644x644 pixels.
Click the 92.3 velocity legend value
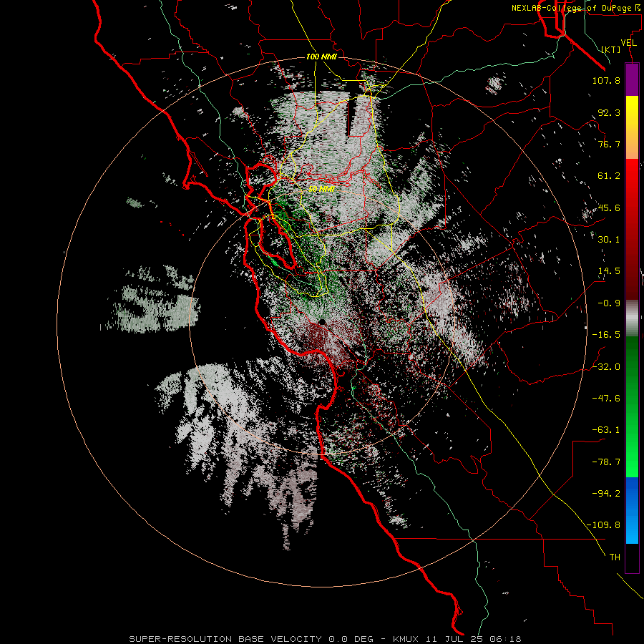click(x=609, y=112)
